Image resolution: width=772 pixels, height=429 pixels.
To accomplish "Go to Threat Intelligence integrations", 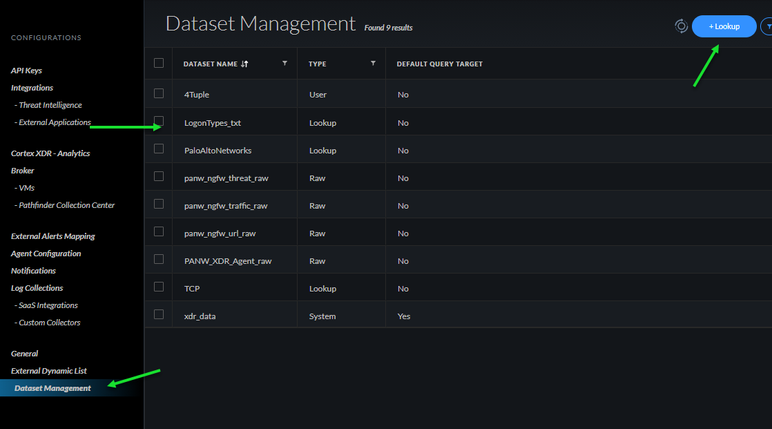I will [49, 105].
